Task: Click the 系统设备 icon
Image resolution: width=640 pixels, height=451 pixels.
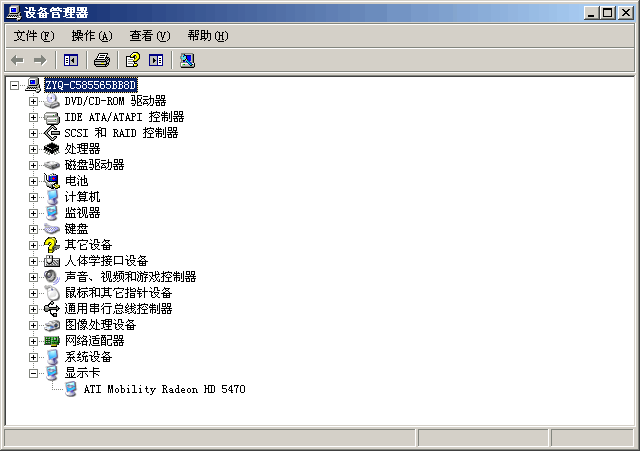Action: (52, 357)
